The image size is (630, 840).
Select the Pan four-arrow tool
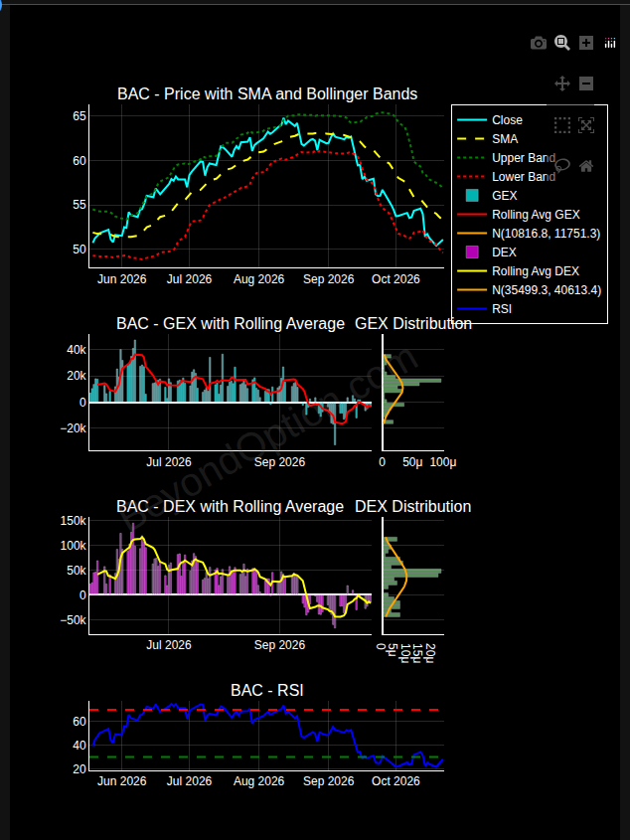pyautogui.click(x=562, y=84)
